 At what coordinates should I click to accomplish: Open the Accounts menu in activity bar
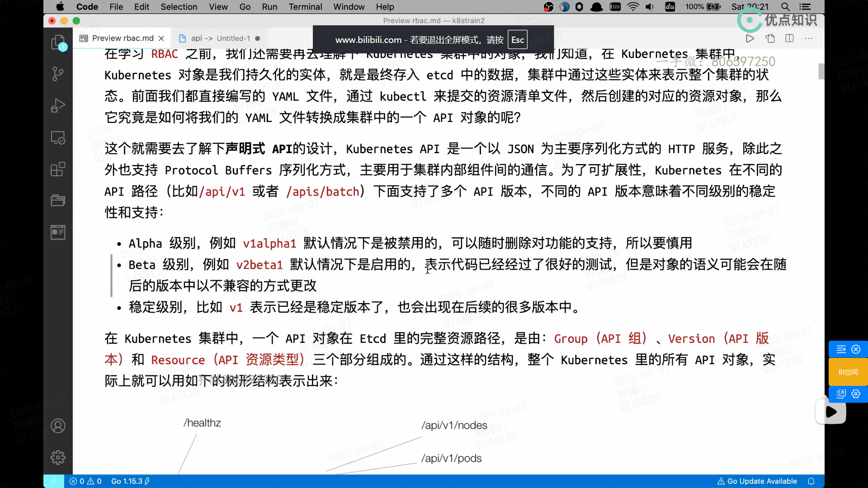pos(58,426)
